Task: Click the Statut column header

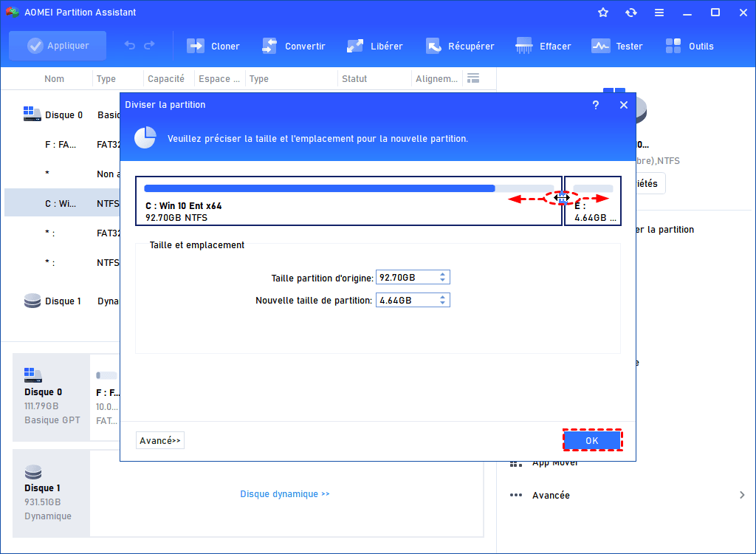Action: [354, 78]
